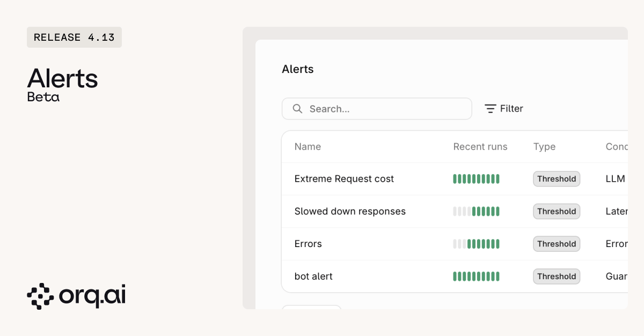Viewport: 644px width, 336px height.
Task: Click the Type column header
Action: click(544, 147)
